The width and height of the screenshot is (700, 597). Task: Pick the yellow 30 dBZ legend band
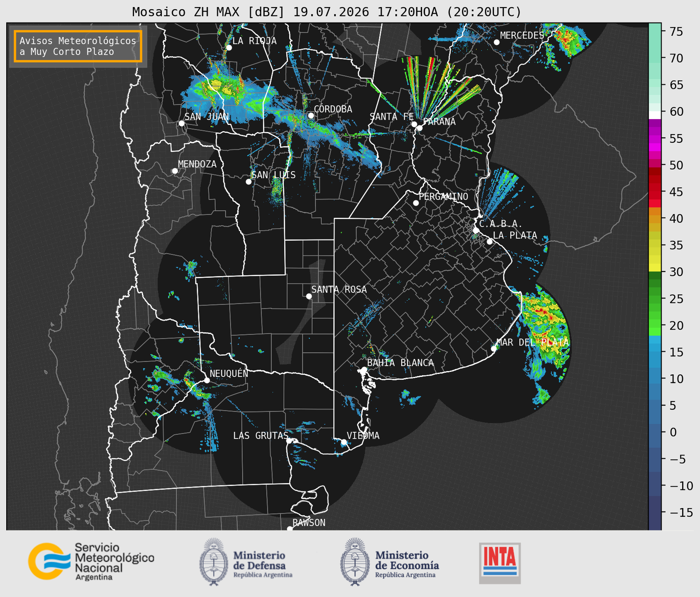click(x=655, y=268)
